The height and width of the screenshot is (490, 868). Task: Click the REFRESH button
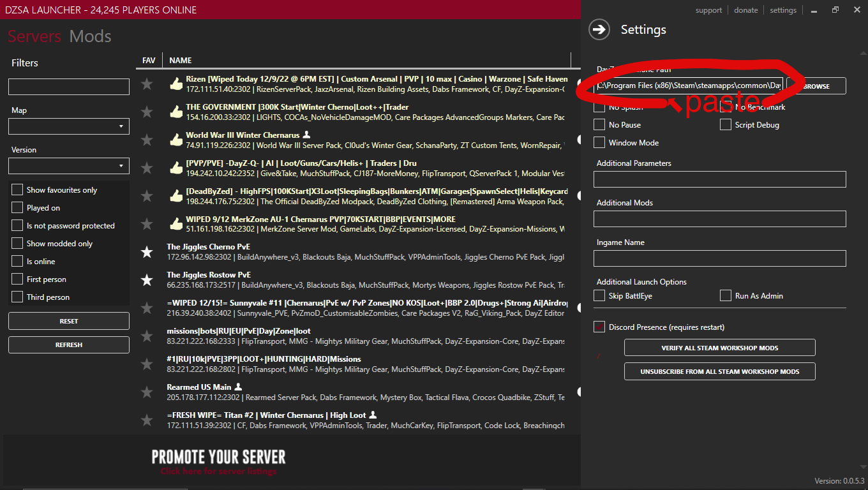click(x=69, y=345)
